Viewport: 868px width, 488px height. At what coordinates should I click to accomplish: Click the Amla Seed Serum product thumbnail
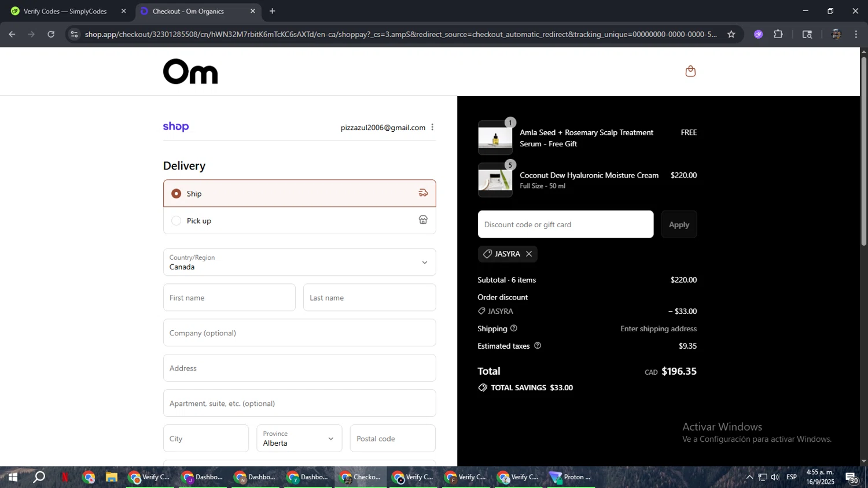495,138
